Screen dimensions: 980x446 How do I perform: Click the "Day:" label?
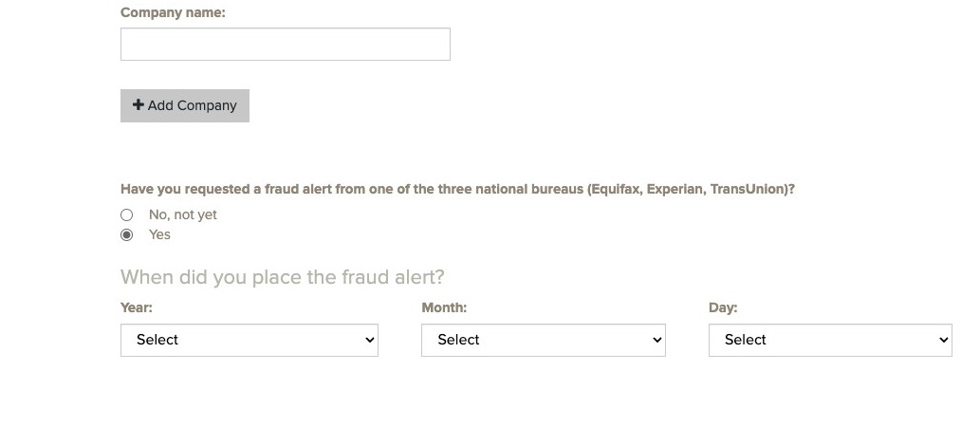(723, 307)
